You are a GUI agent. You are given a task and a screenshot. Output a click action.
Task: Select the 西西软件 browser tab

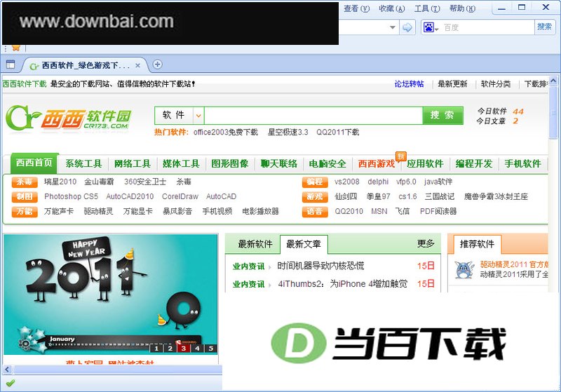86,65
